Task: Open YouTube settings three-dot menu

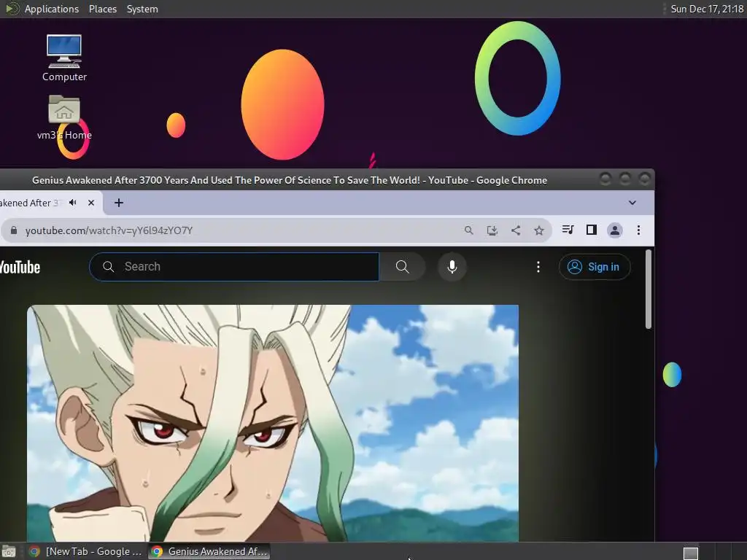Action: pos(538,267)
